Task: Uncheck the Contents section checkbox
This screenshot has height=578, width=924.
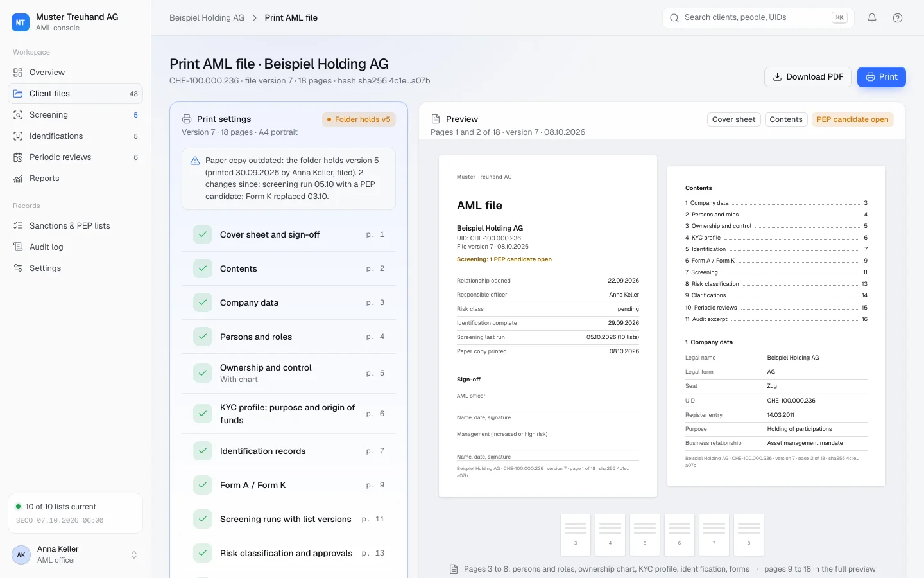Action: [203, 268]
